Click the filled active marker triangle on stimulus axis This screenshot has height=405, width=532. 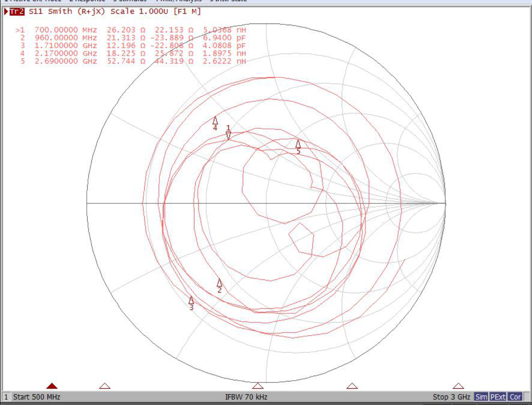tap(52, 386)
